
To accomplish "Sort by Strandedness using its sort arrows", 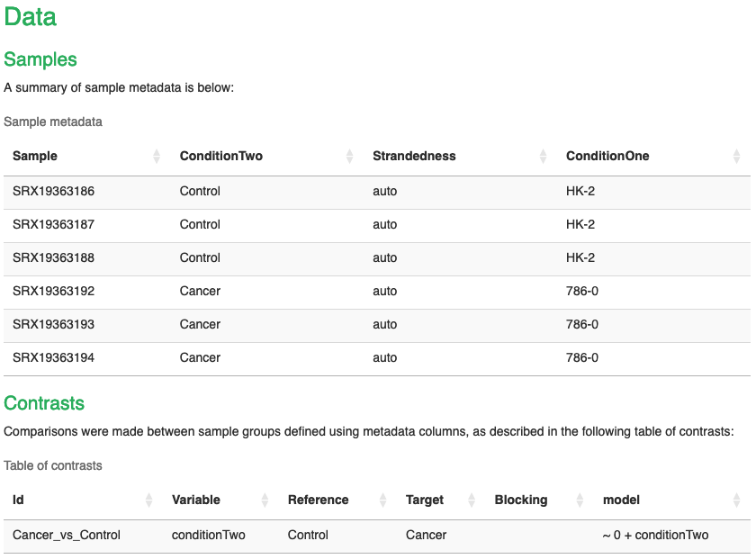I will point(543,157).
